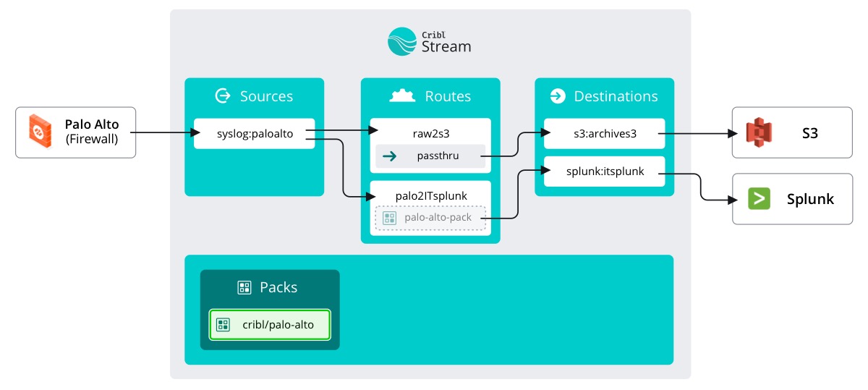Open the palo-alto-pack pipeline box
The image size is (868, 390).
click(x=430, y=217)
